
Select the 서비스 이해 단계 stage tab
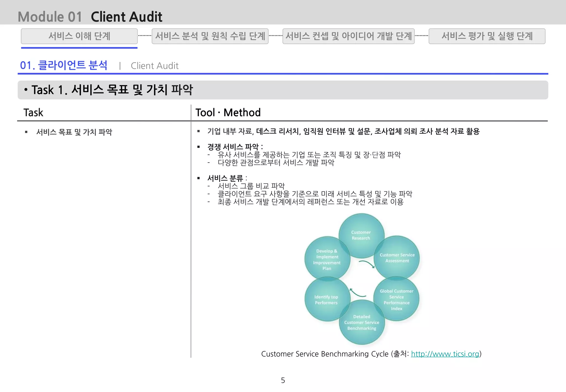coord(79,36)
